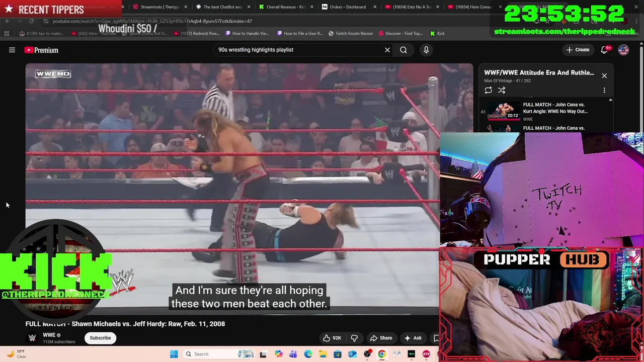This screenshot has height=362, width=644.
Task: Close the Overall Revenue - Kick tab
Action: 312,7
